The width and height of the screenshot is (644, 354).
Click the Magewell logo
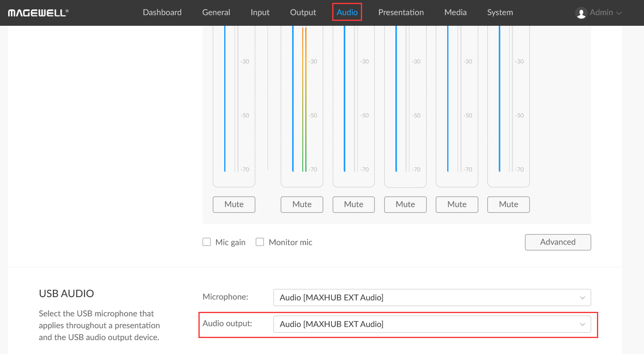coord(38,13)
